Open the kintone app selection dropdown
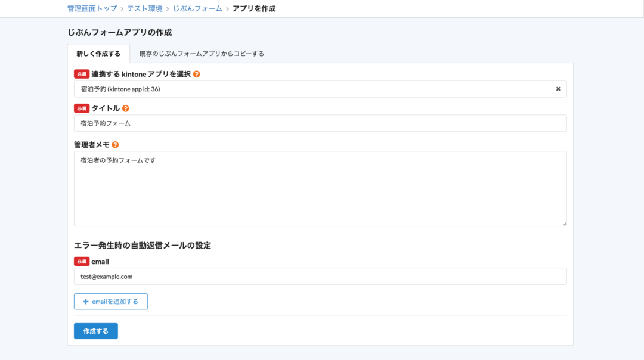Image resolution: width=644 pixels, height=360 pixels. (x=310, y=89)
